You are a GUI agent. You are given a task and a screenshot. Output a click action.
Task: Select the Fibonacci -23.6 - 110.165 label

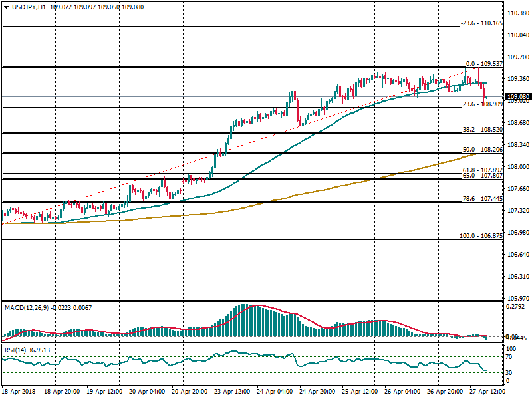pos(481,23)
